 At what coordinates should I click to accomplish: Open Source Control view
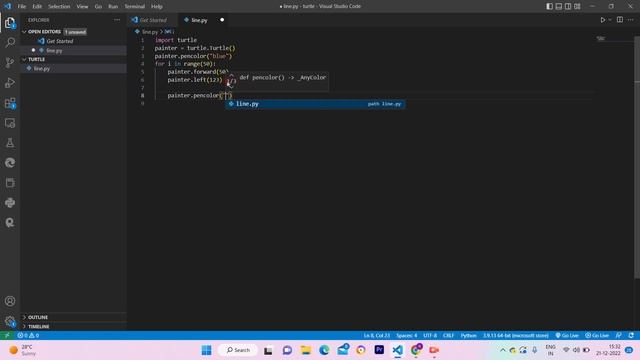[10, 62]
